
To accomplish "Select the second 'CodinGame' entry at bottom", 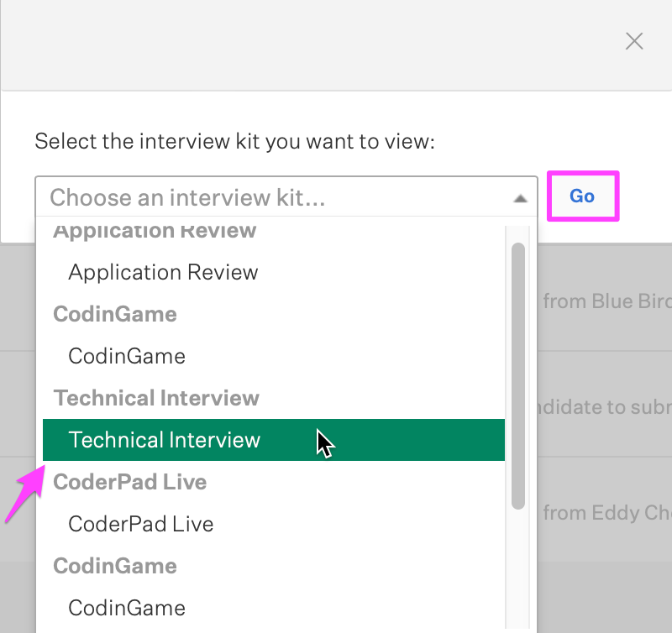I will 126,607.
